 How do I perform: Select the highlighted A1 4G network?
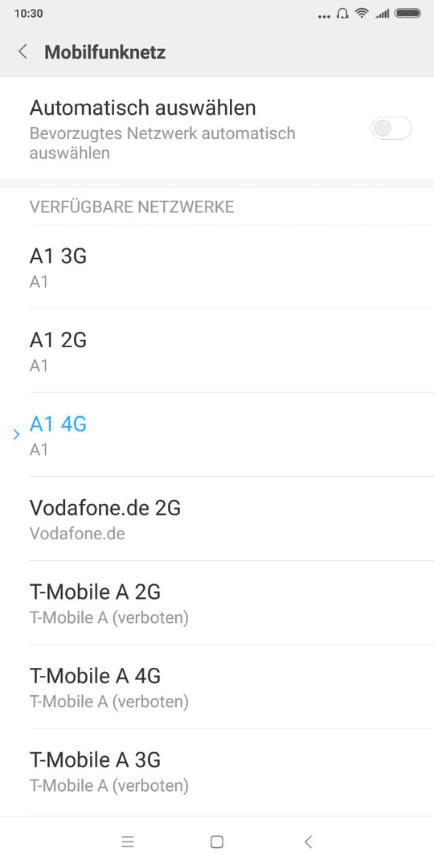tap(217, 435)
